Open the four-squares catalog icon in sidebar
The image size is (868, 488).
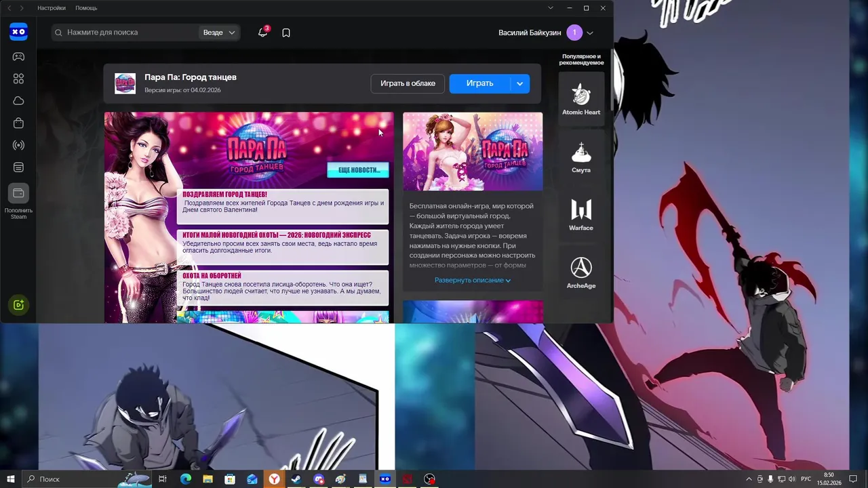pos(18,79)
